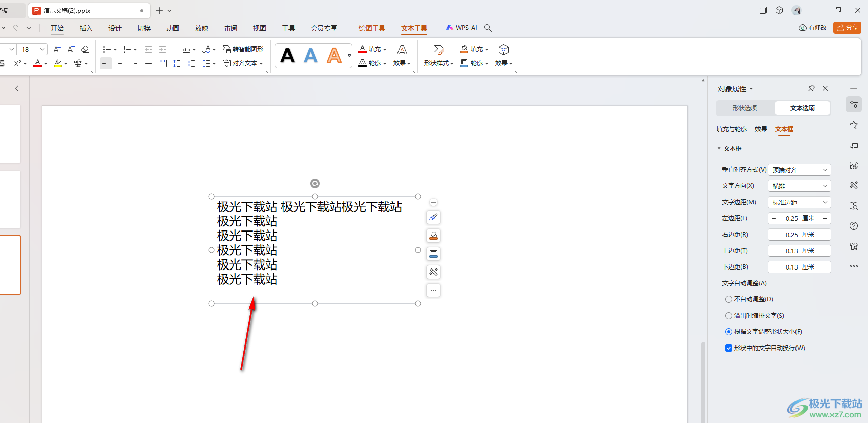The width and height of the screenshot is (868, 423).
Task: Select 不自动调整 radio option
Action: click(729, 299)
